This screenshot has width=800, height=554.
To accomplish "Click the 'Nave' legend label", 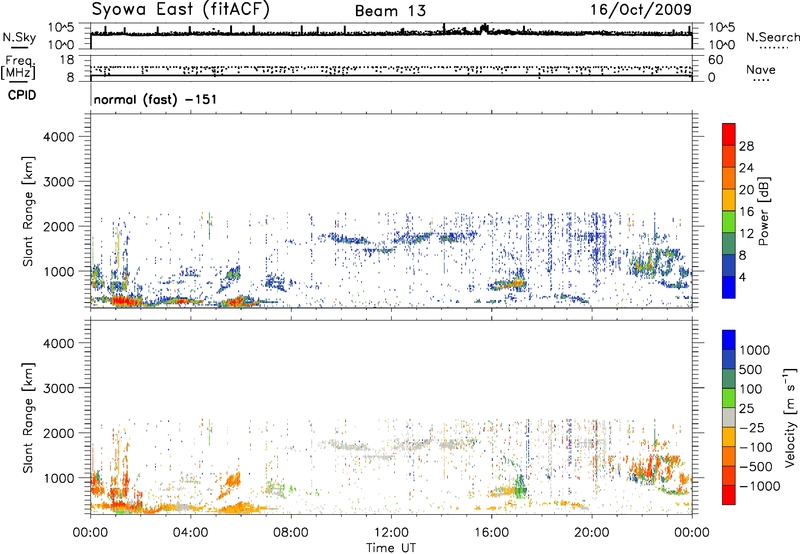I will 761,69.
